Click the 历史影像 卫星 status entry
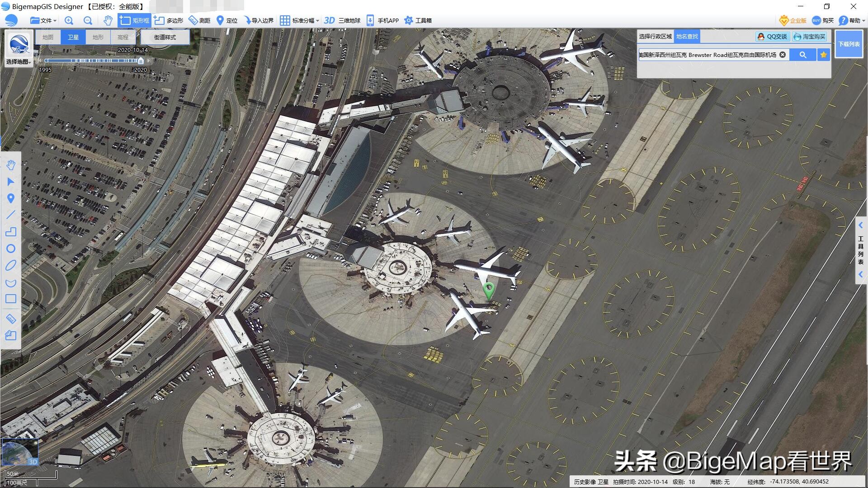Viewport: 868px width, 488px height. 591,482
